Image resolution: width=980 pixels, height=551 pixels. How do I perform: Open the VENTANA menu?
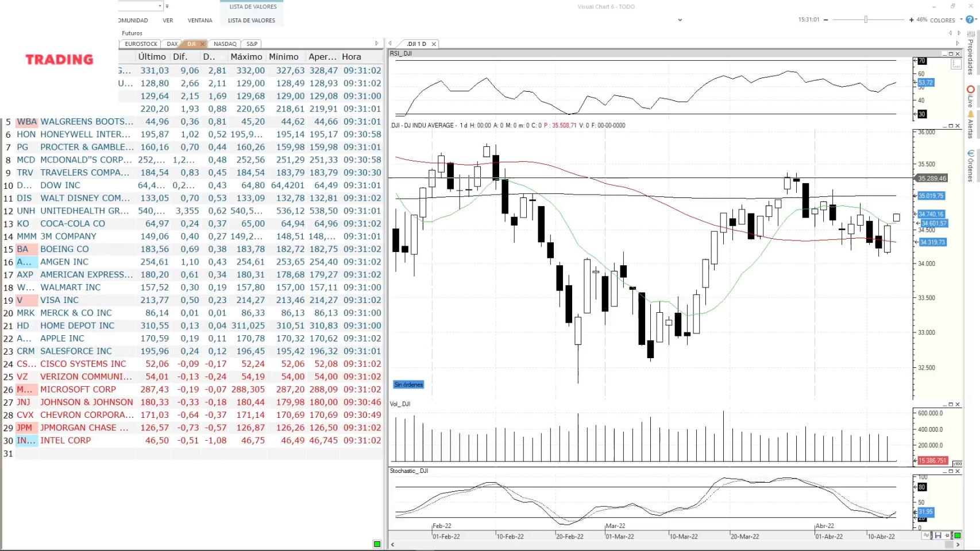(x=200, y=20)
